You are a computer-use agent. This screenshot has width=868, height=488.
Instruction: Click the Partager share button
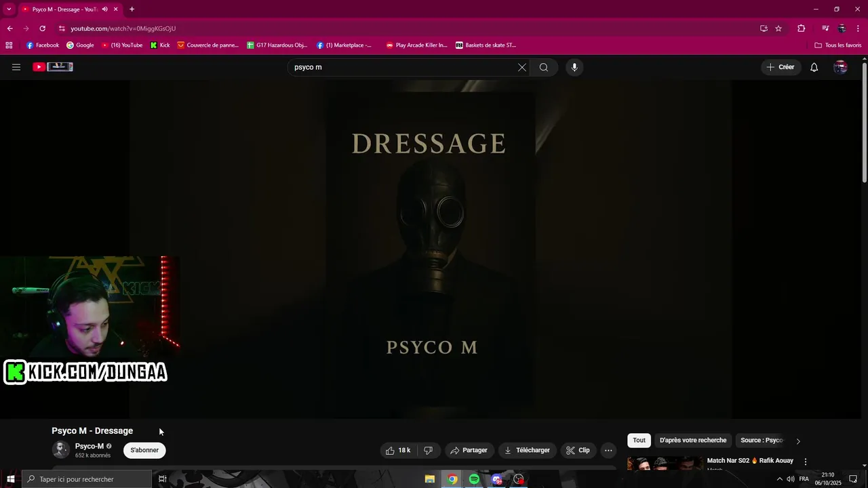469,450
